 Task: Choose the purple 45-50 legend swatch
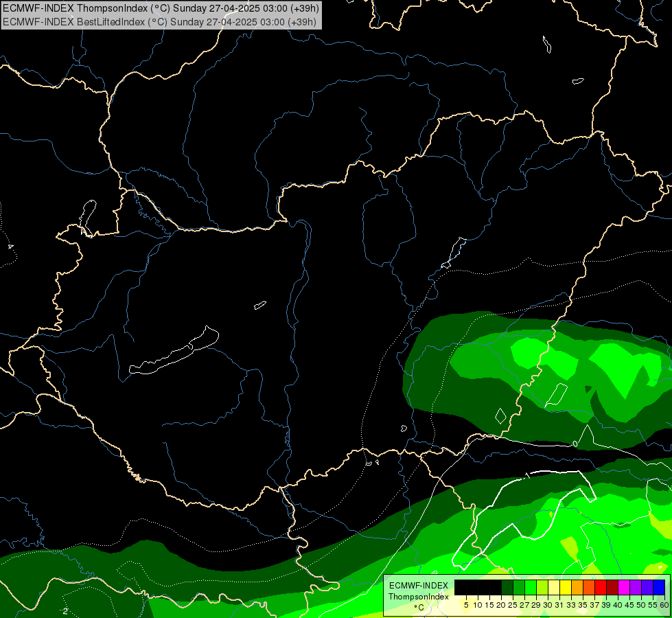point(636,588)
